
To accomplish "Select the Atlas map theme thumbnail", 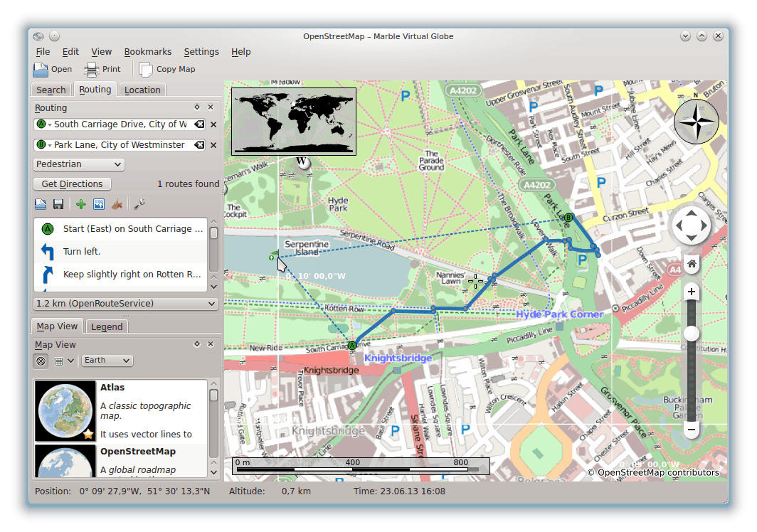I will 65,411.
